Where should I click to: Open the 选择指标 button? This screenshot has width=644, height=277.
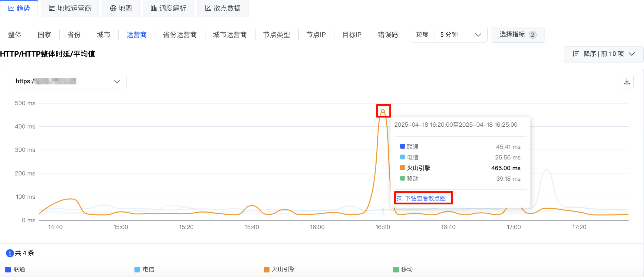tap(518, 35)
